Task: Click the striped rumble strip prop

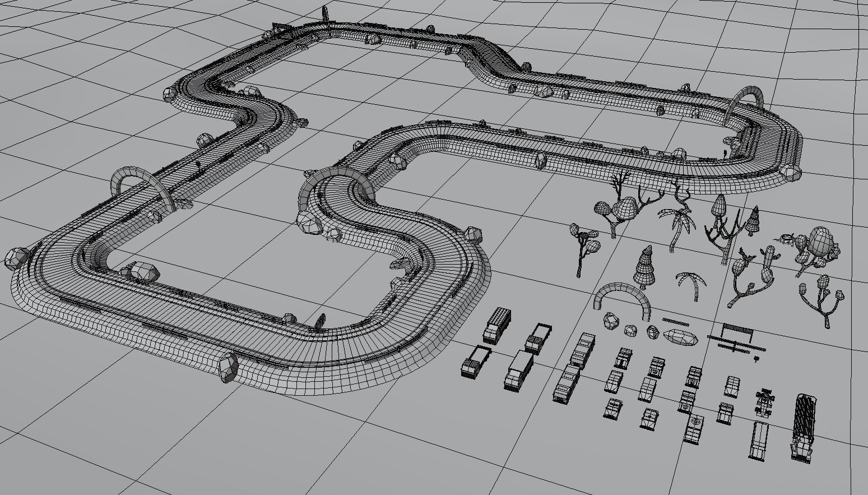Action: tap(675, 323)
